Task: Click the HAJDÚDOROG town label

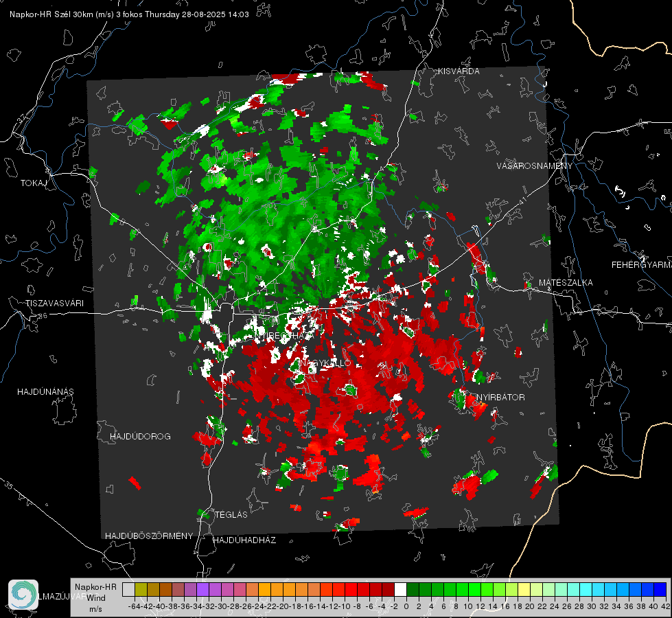Action: [140, 437]
